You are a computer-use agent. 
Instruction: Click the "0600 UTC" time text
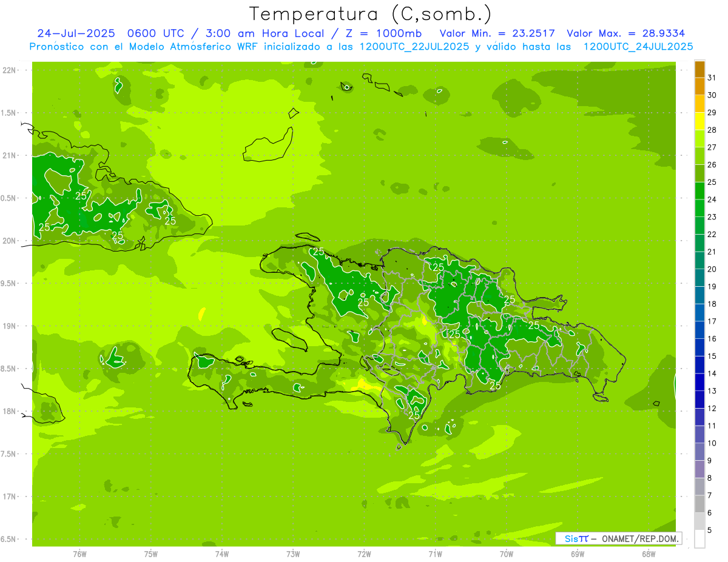[157, 33]
